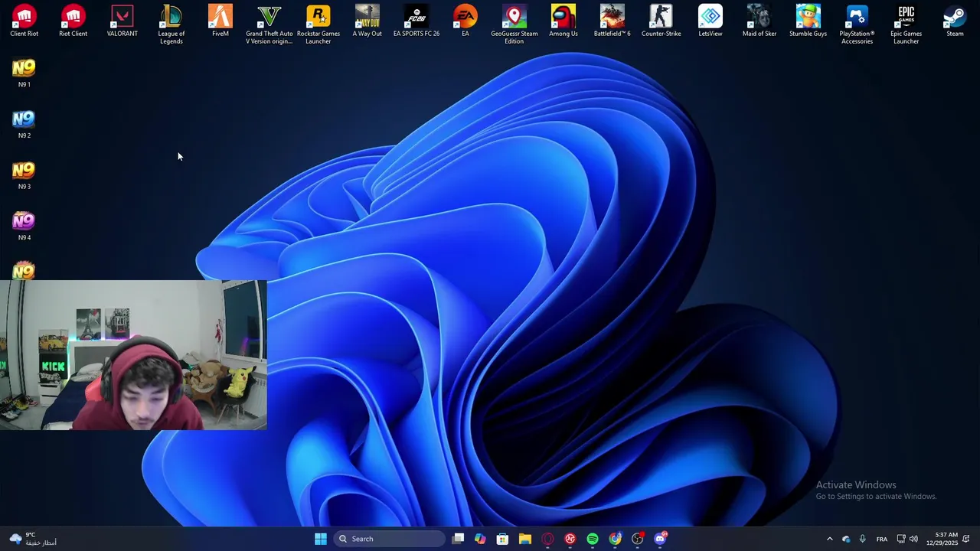Launch the Among Us desktop icon
Screen dimensions: 980x551
[x=563, y=21]
